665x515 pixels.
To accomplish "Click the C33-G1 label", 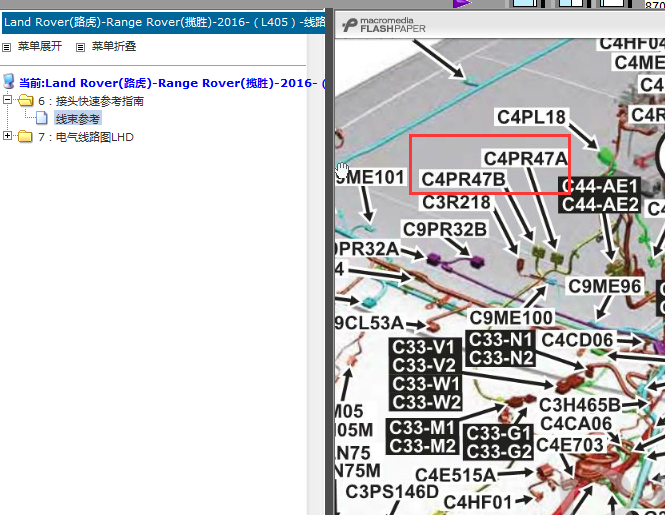I will [498, 434].
